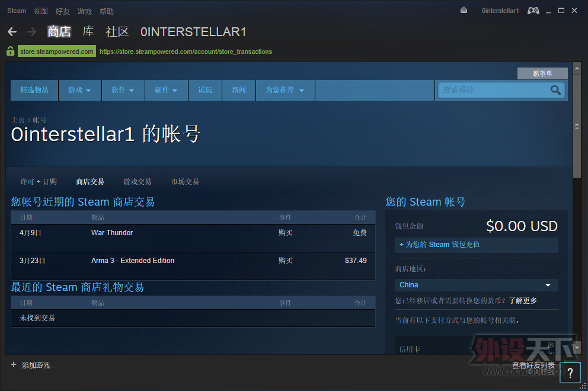Image resolution: width=588 pixels, height=391 pixels.
Task: Open the Steam menu
Action: click(x=17, y=11)
